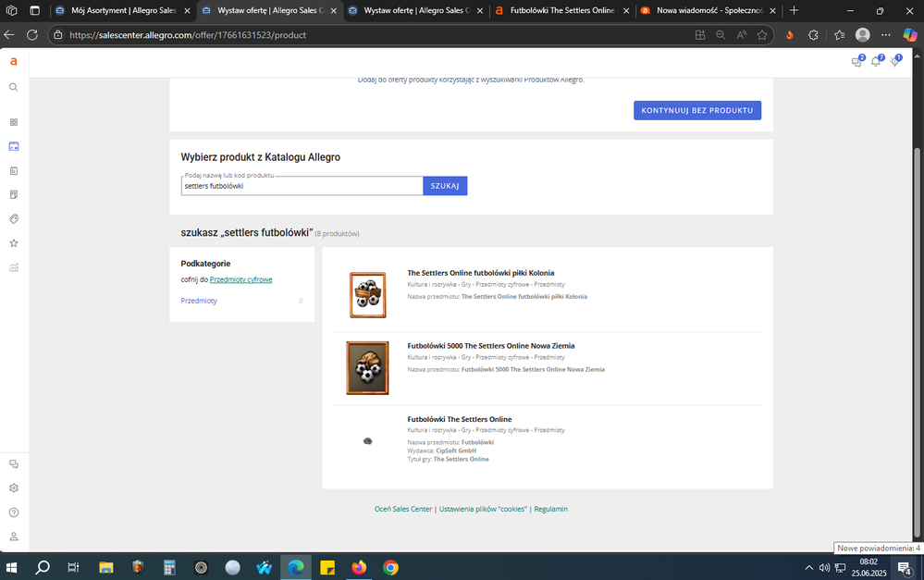The image size is (924, 580).
Task: Switch to Nowa wiadomość tab
Action: pyautogui.click(x=708, y=10)
